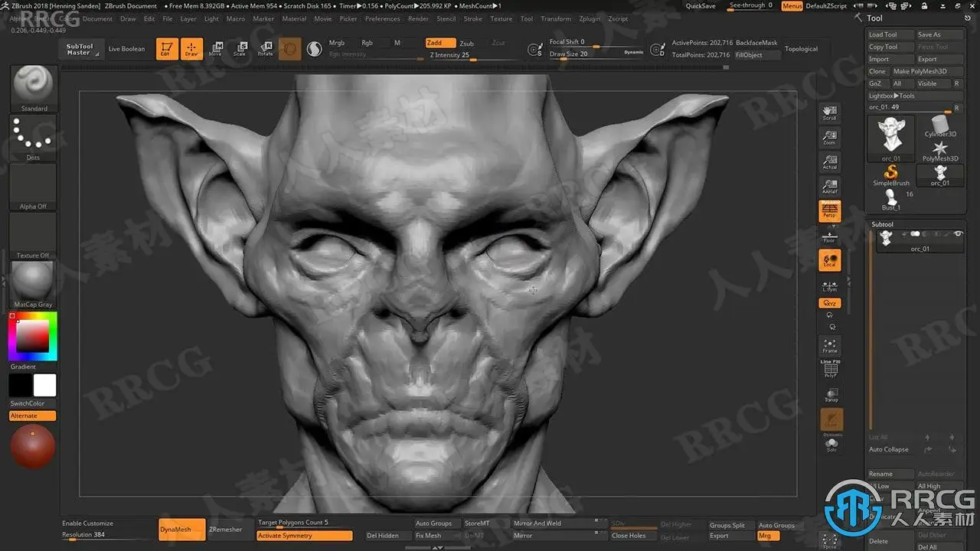Open the Texture Off picker
Image resolution: width=980 pixels, height=551 pixels.
(x=34, y=236)
